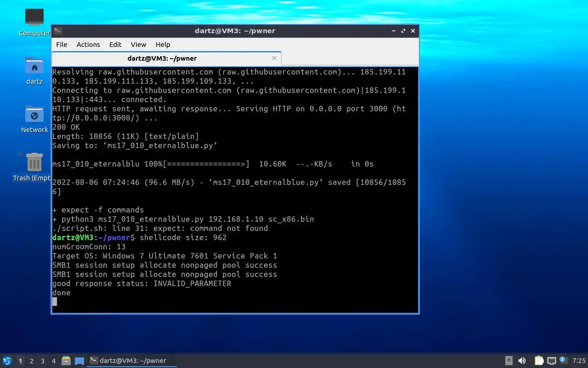Open the Actions menu in terminal
Screen dimensions: 588x368
point(88,45)
